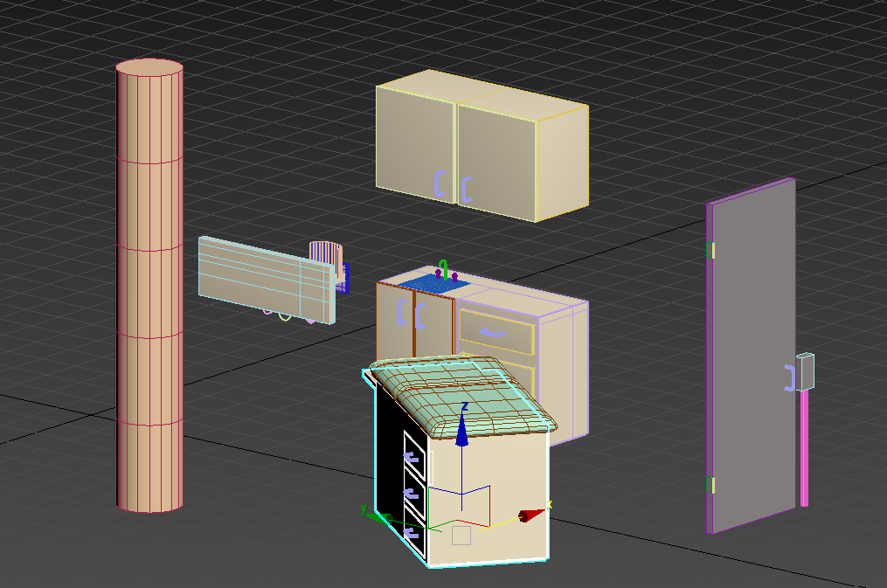The width and height of the screenshot is (887, 588).
Task: Select the left handle on the upper wall cabinet
Action: pos(440,183)
